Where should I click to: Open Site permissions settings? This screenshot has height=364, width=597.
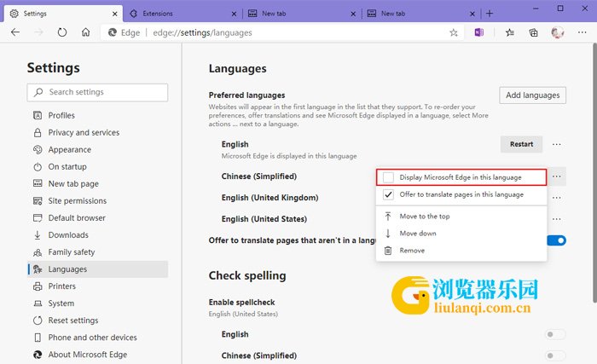[x=98, y=201]
